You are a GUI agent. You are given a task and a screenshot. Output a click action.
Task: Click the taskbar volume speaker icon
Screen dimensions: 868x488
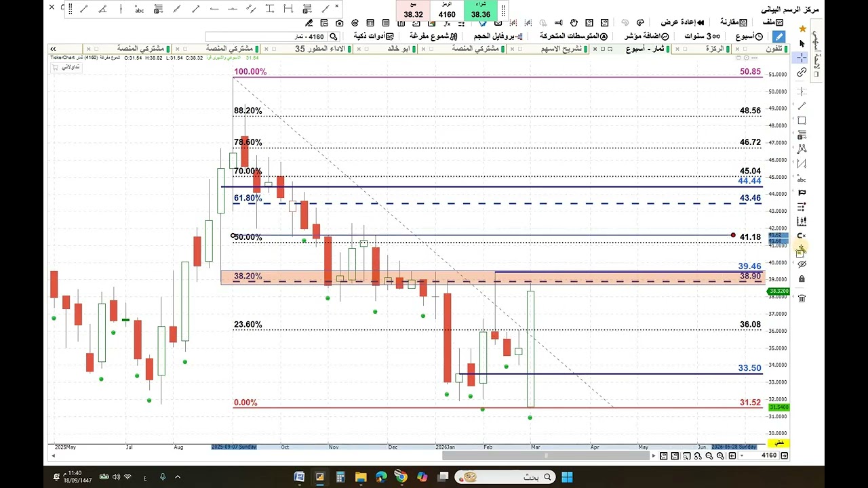coord(115,477)
